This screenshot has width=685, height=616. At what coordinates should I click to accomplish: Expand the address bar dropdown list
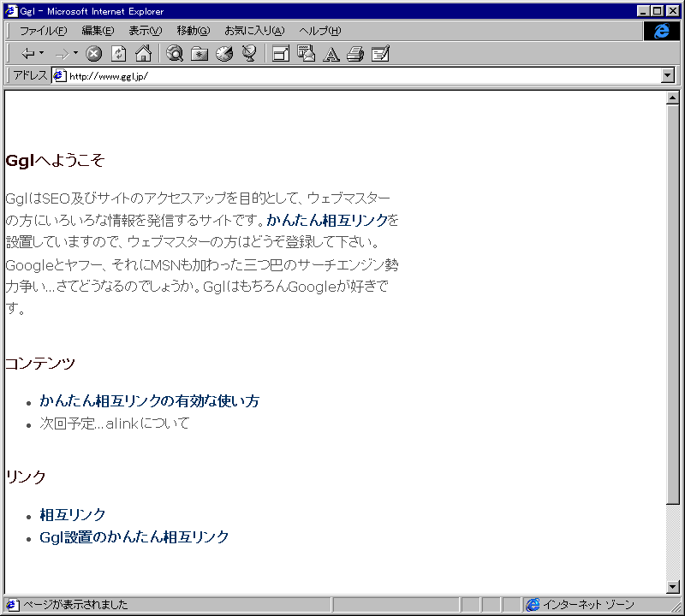coord(668,76)
